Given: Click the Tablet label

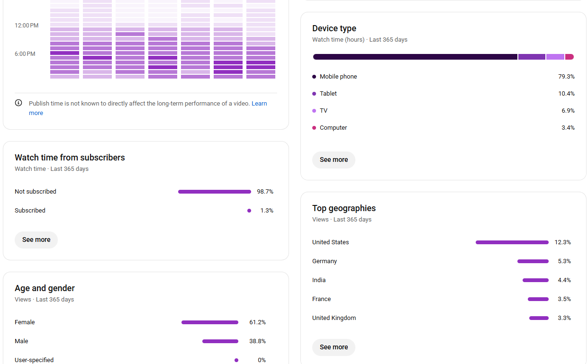Looking at the screenshot, I should point(328,94).
